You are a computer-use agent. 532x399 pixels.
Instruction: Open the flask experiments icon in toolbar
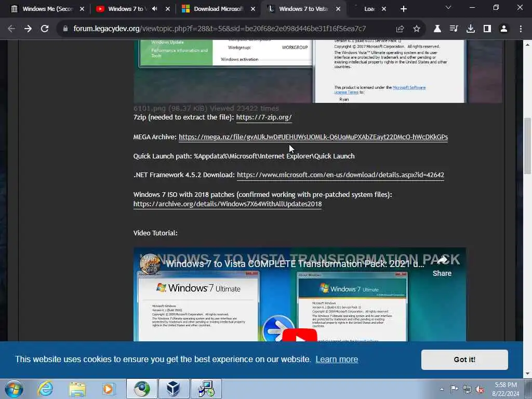point(437,29)
